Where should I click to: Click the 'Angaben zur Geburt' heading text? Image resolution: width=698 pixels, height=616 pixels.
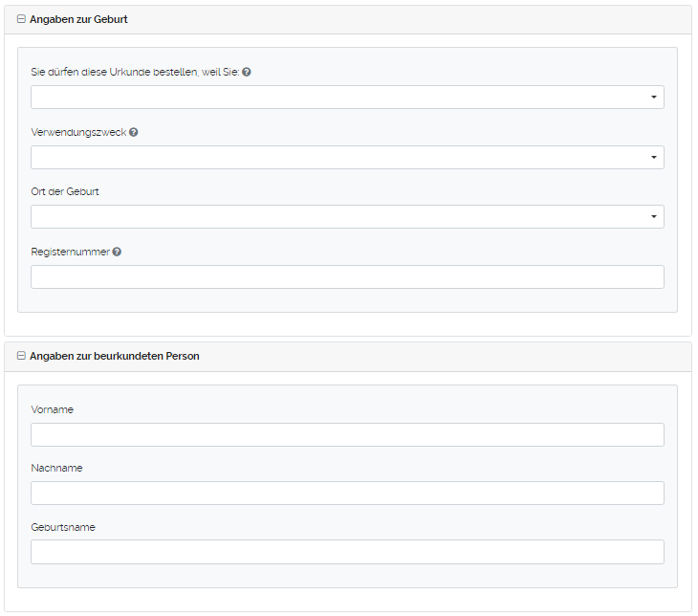(78, 19)
